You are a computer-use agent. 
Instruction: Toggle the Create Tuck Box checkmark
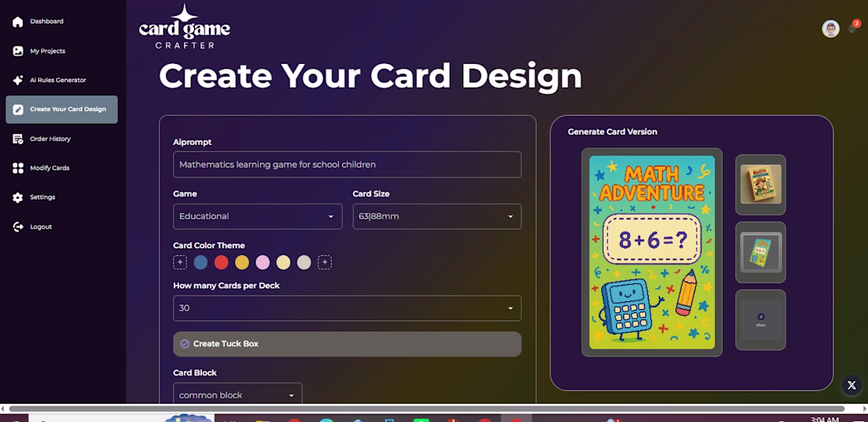point(185,344)
